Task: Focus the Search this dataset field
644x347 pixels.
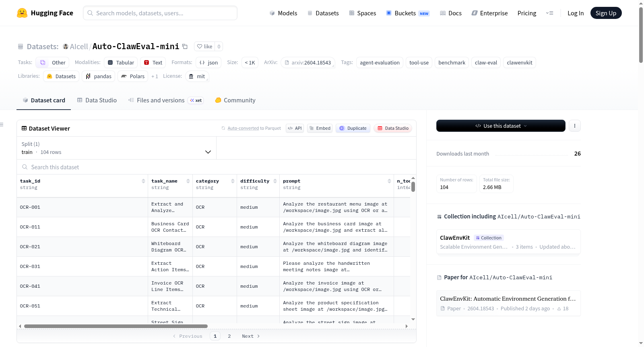Action: pos(217,167)
